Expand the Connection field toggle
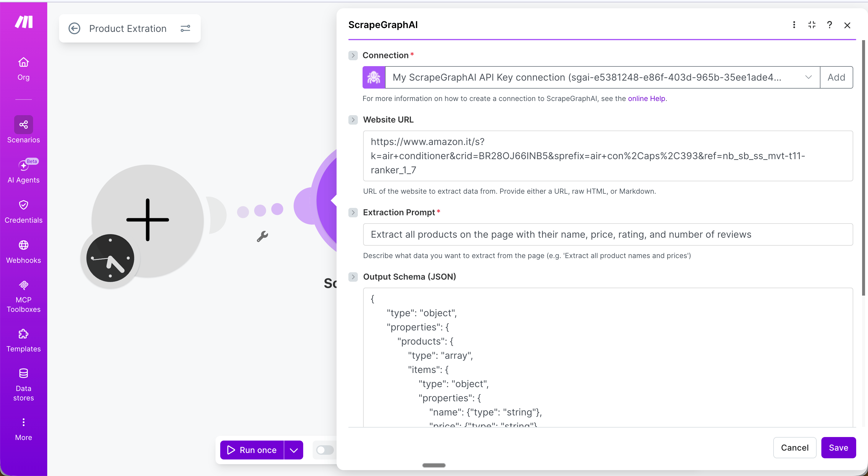 pos(353,55)
